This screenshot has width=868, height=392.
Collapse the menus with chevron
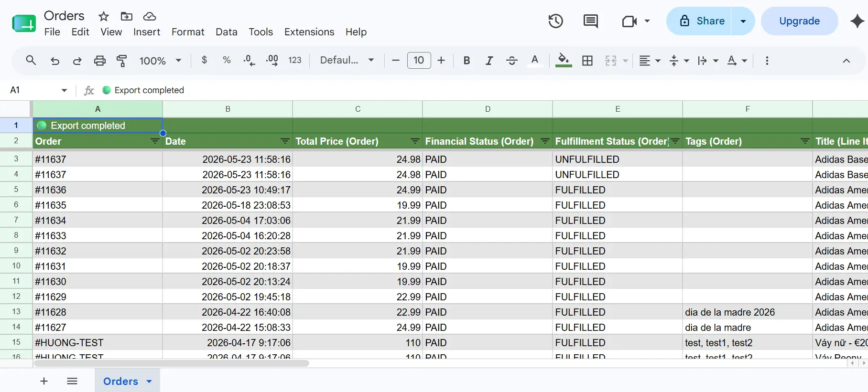pyautogui.click(x=846, y=61)
